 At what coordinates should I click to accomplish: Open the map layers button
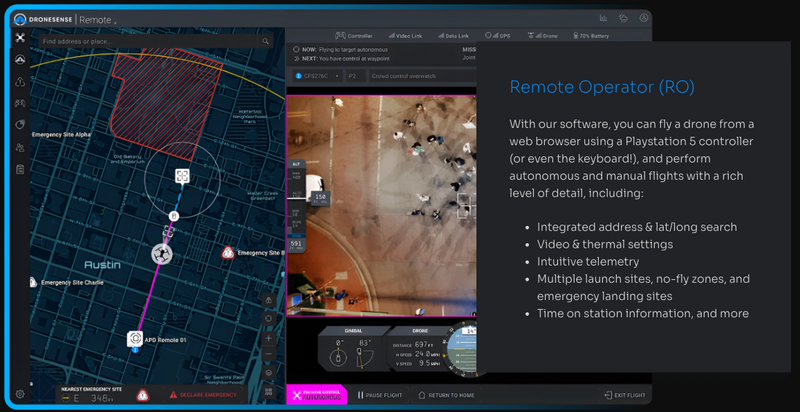(268, 372)
